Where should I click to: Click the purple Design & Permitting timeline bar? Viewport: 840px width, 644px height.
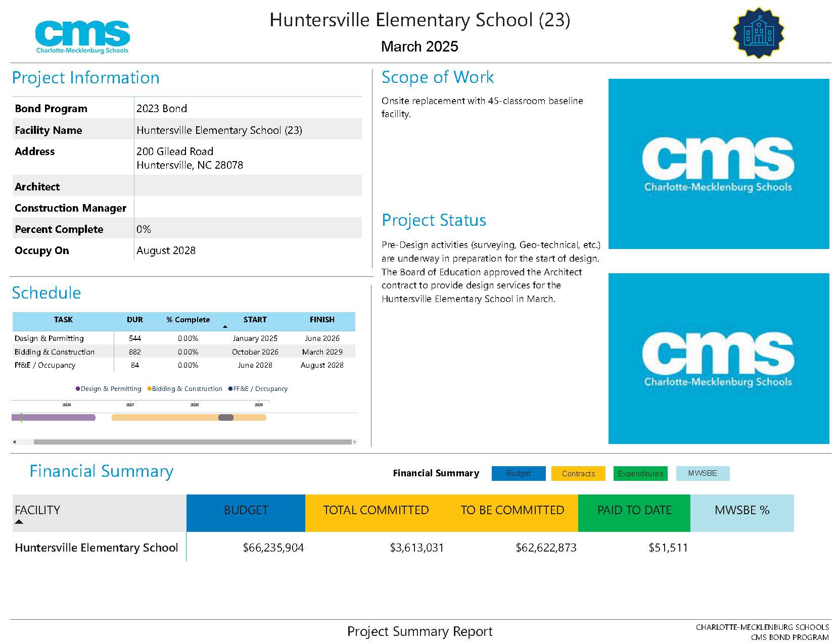coord(54,417)
